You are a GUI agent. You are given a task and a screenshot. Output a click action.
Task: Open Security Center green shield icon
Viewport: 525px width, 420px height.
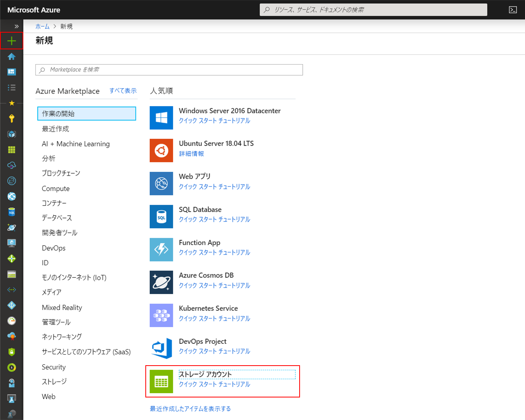pos(12,352)
